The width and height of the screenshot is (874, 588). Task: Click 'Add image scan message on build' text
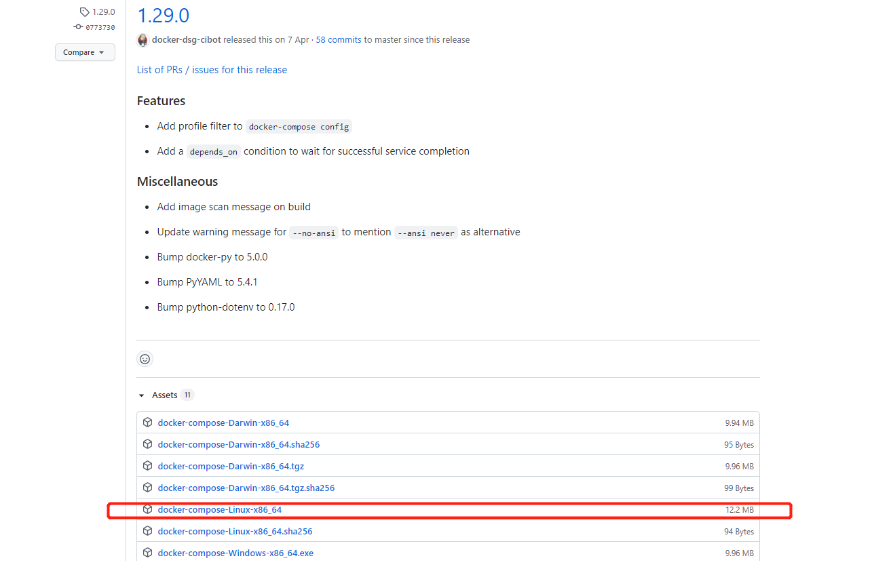(234, 207)
